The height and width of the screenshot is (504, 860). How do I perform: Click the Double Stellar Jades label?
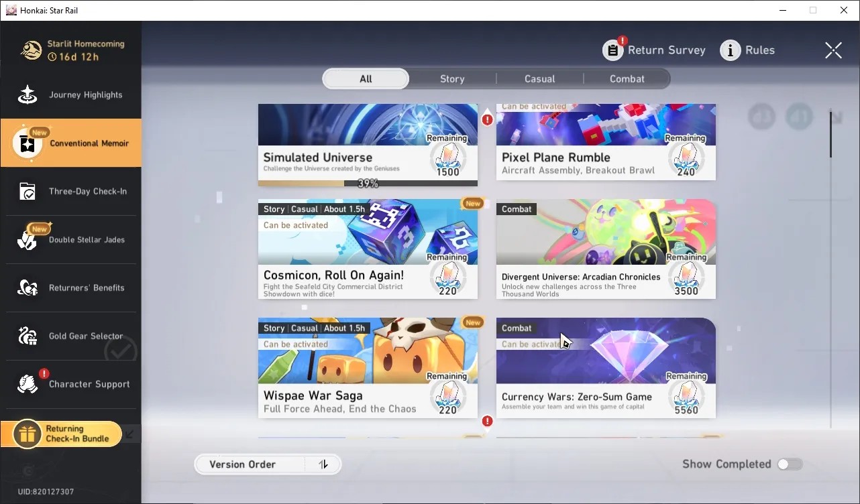tap(87, 240)
